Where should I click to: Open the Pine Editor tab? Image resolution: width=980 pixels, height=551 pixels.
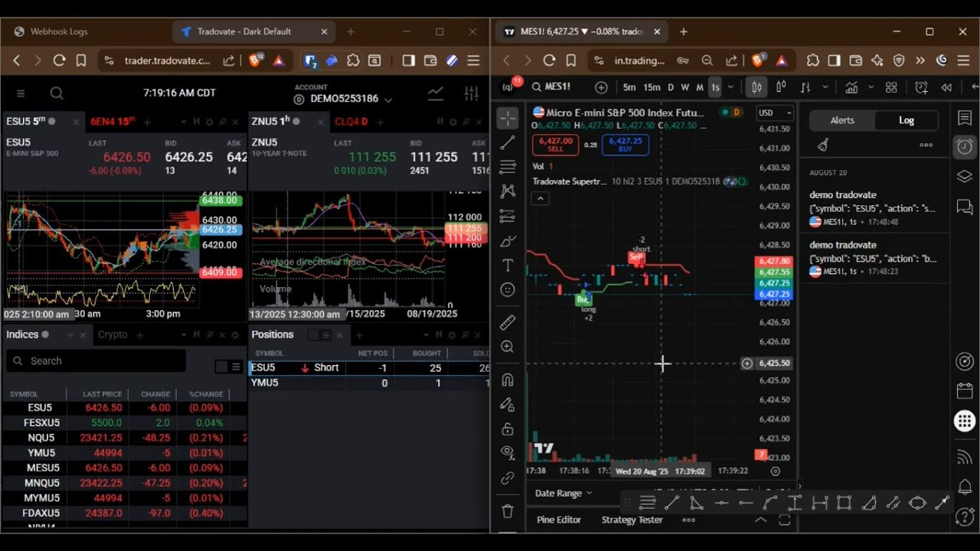coord(559,520)
